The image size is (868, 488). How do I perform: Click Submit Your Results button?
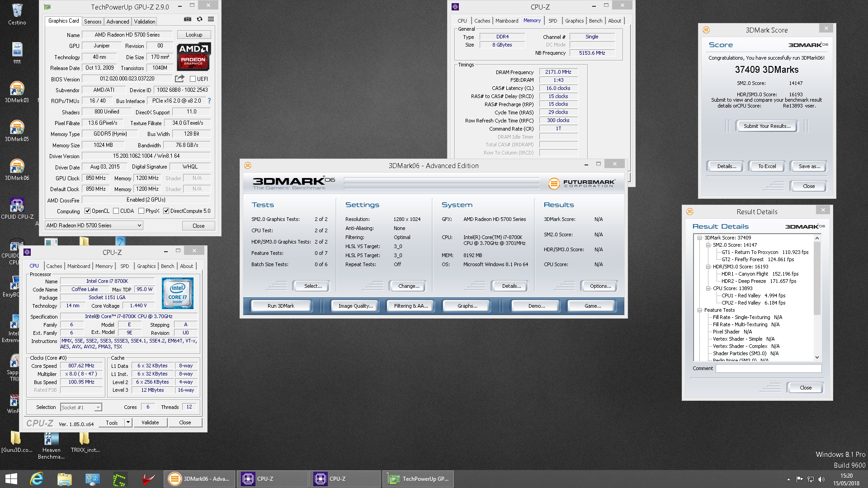coord(767,126)
